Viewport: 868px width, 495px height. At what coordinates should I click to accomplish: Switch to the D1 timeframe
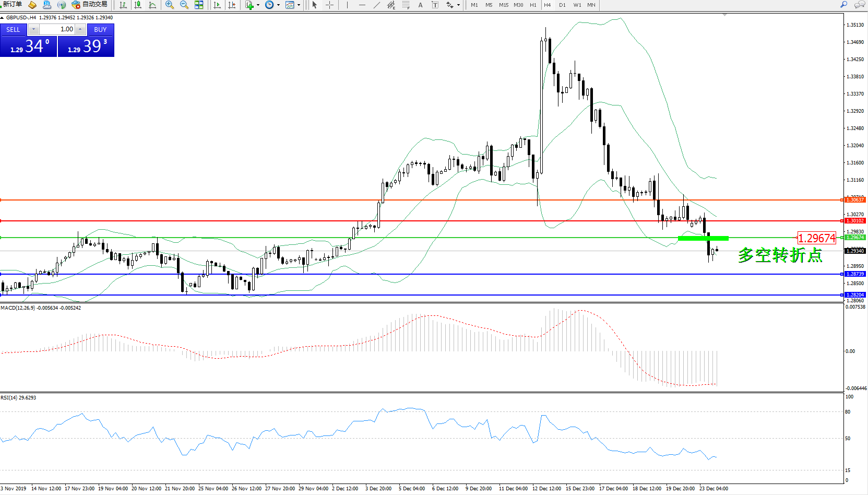[x=562, y=5]
